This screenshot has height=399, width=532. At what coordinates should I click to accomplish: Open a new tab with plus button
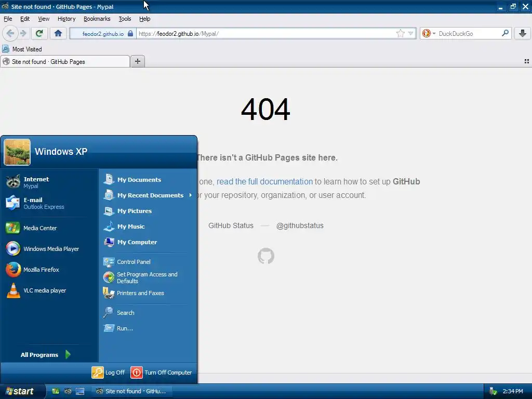pos(137,61)
